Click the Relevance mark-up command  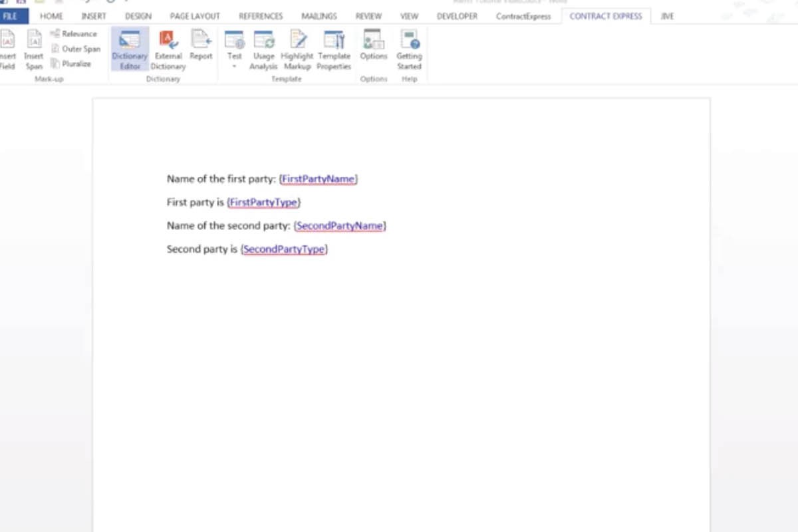pos(74,34)
